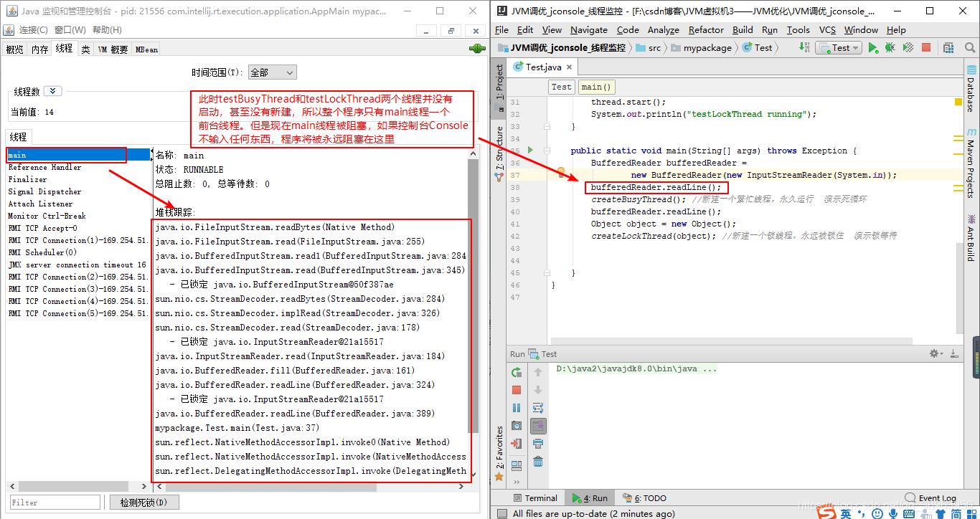The image size is (980, 519).
Task: Clear all console output with trash icon
Action: click(538, 462)
